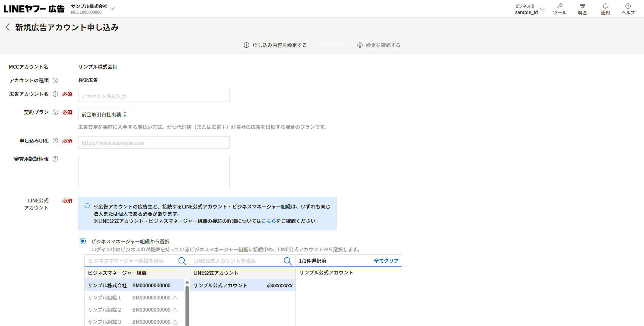This screenshot has width=644, height=326.
Task: Click the 1/1件選択済 count text
Action: (313, 261)
